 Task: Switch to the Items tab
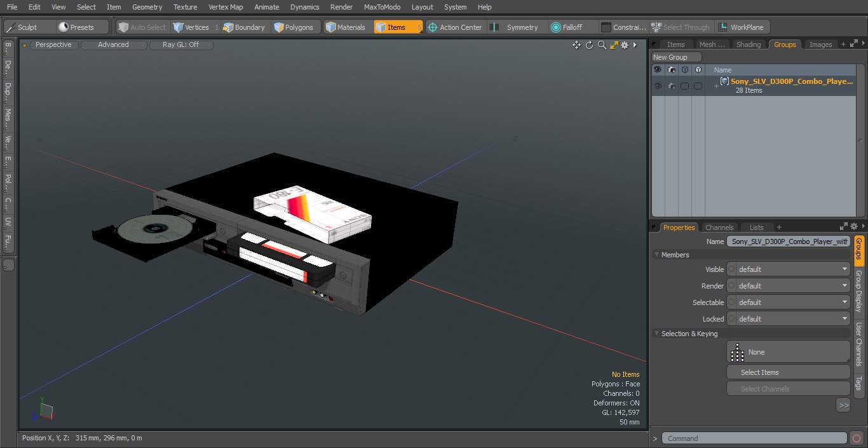pos(675,44)
